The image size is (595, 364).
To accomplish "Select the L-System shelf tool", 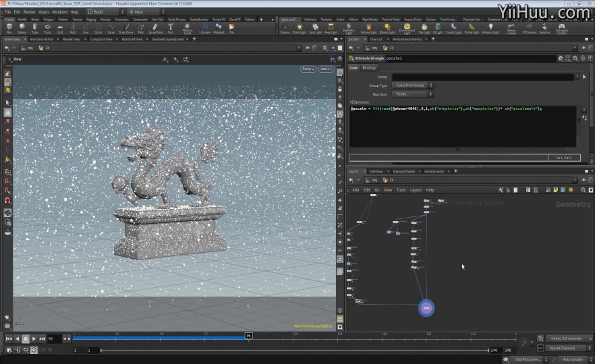I will 204,28.
